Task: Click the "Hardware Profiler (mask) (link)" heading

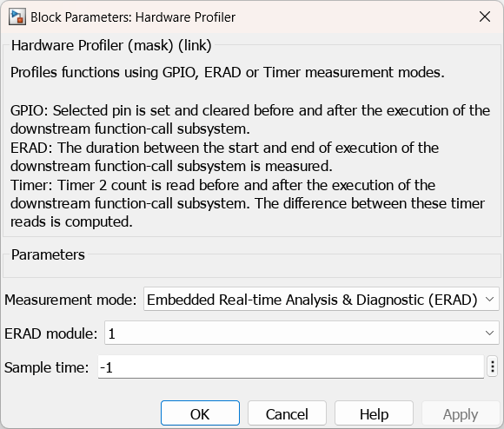Action: point(111,45)
